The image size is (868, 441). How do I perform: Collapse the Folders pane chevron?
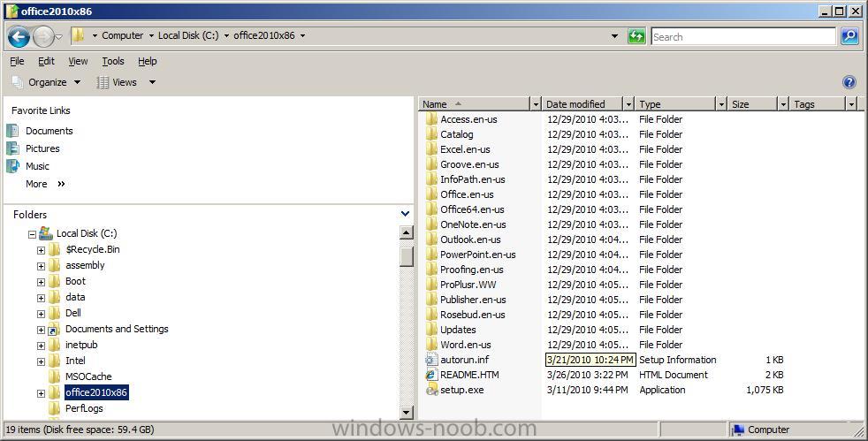coord(405,214)
